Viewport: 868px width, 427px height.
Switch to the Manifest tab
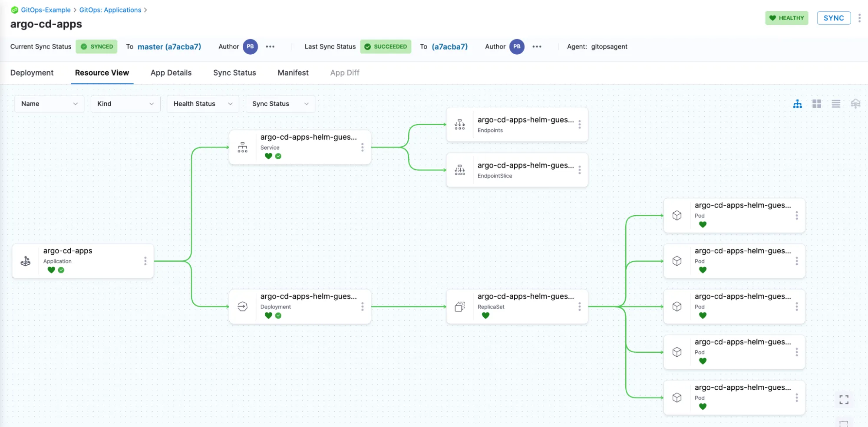pos(293,72)
